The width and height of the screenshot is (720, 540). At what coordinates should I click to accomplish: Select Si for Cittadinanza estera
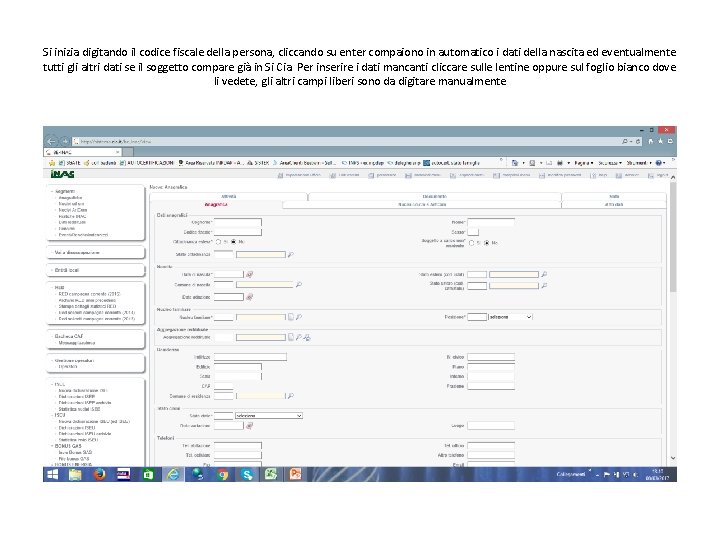[219, 242]
